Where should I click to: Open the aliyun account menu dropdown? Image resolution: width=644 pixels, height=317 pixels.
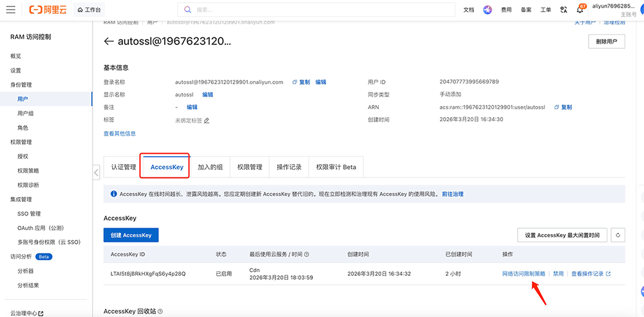click(618, 10)
